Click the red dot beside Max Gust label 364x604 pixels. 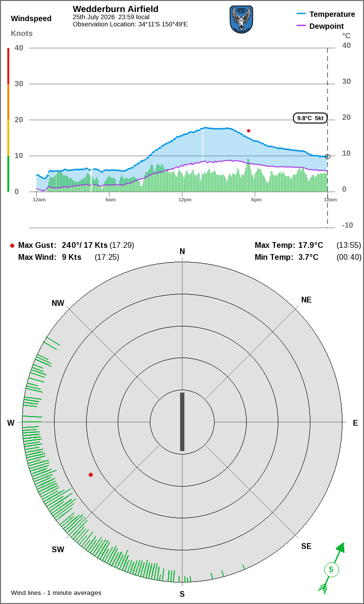point(12,245)
